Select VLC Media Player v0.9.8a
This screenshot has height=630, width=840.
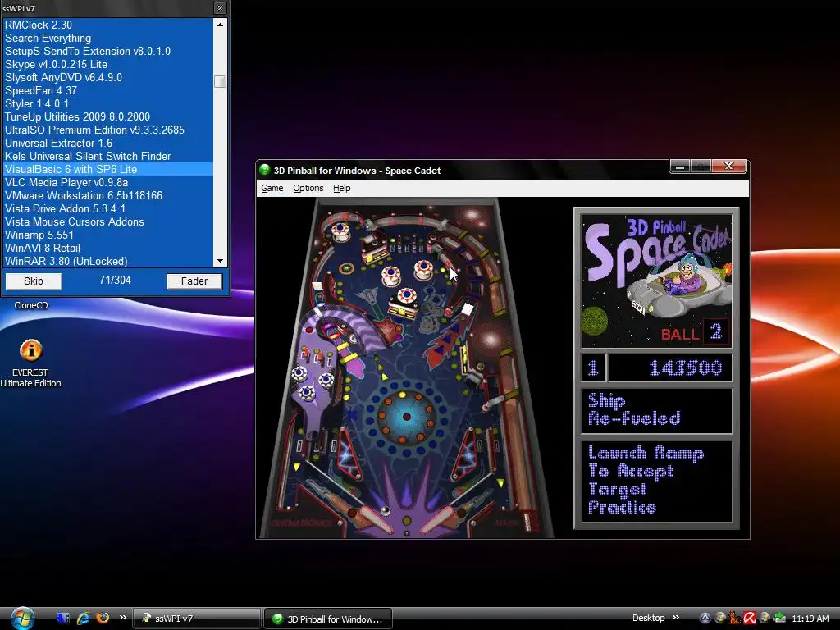(x=109, y=182)
